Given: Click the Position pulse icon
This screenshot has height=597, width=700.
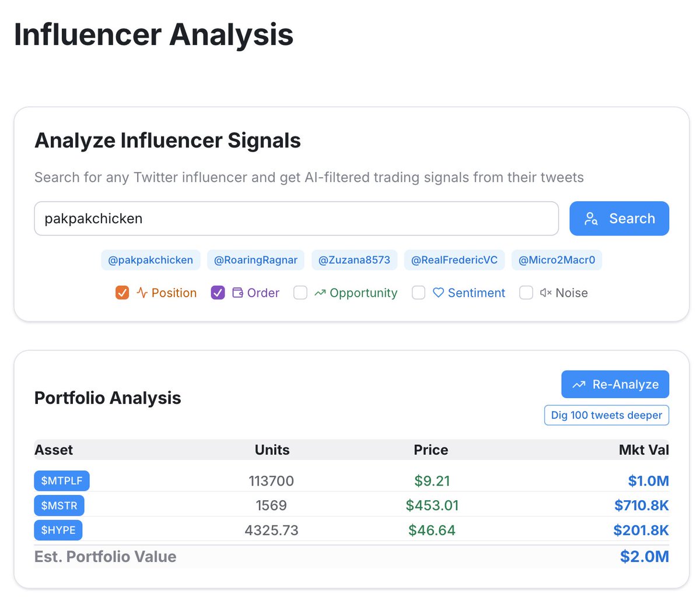Looking at the screenshot, I should pyautogui.click(x=142, y=293).
